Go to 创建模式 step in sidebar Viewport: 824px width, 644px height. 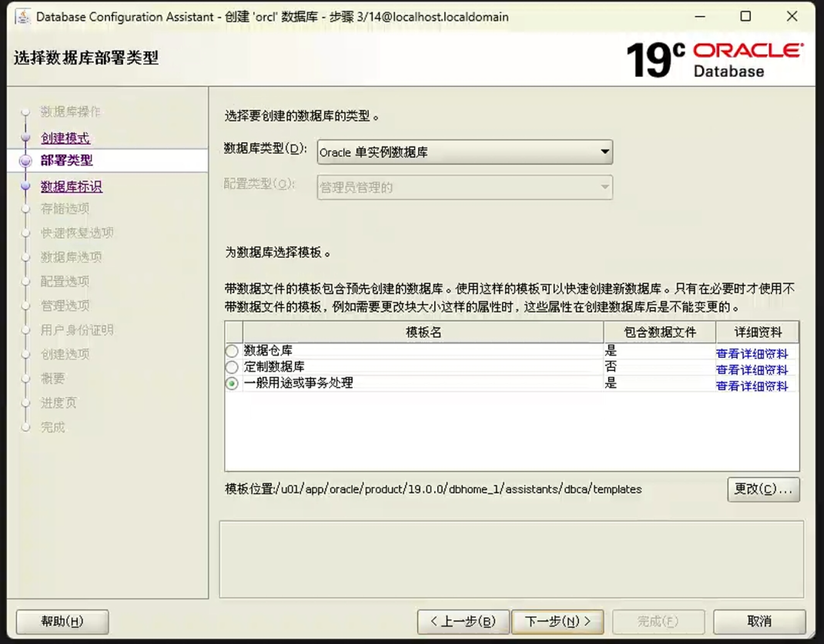pos(65,138)
